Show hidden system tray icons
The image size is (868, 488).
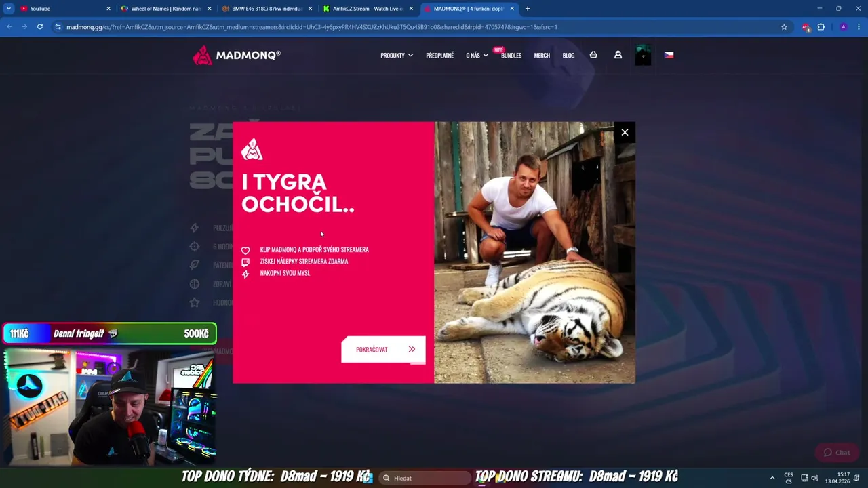772,478
